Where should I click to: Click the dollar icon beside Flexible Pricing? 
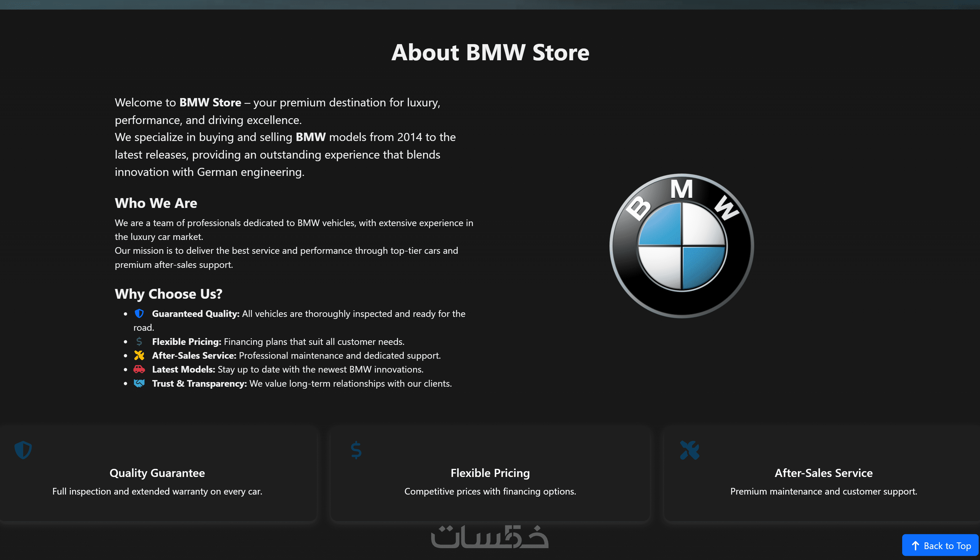[x=139, y=341]
